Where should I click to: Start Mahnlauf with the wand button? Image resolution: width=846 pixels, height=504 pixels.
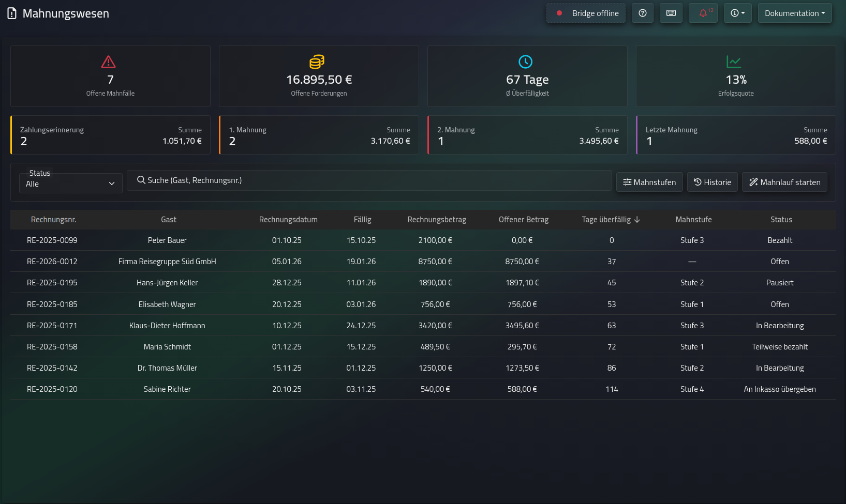tap(784, 182)
